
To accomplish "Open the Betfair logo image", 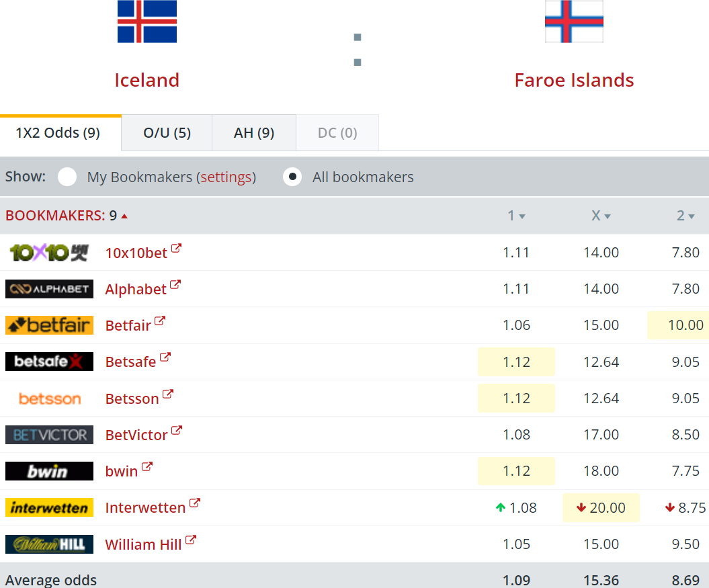I will [49, 325].
